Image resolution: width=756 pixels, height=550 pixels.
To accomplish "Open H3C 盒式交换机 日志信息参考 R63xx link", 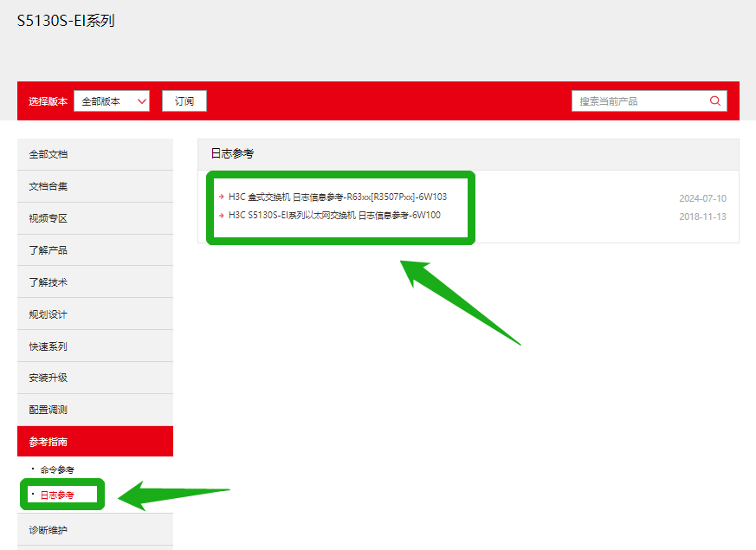I will tap(338, 197).
